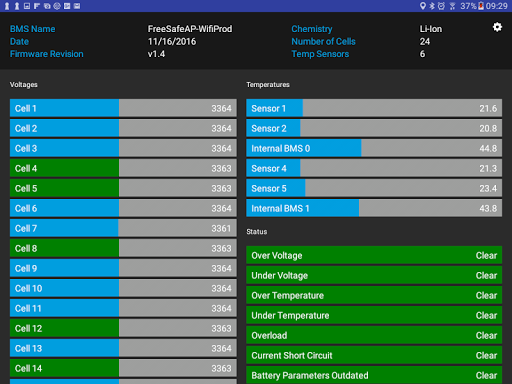Tap the Overload status indicator
Screen dimensions: 512x384
click(374, 335)
